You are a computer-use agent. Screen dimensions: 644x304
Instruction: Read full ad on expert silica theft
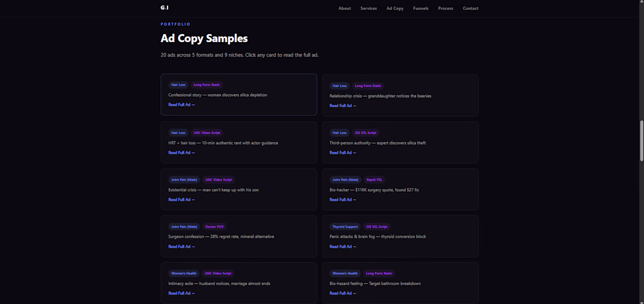(342, 153)
